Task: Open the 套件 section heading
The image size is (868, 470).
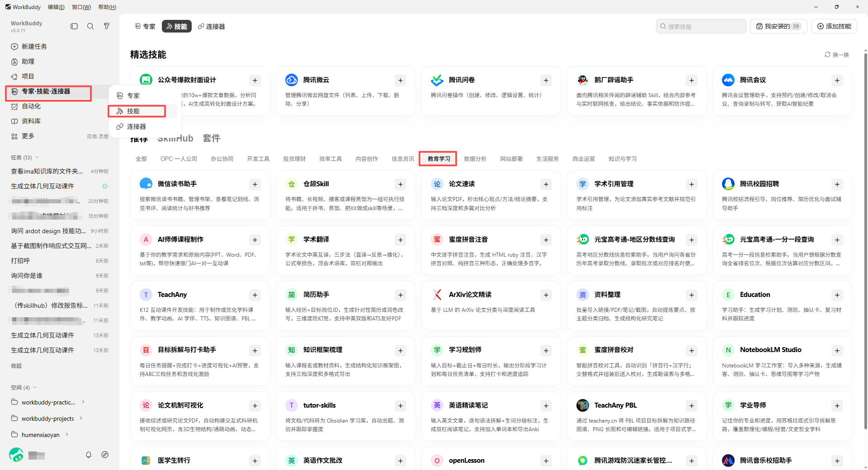Action: tap(212, 138)
